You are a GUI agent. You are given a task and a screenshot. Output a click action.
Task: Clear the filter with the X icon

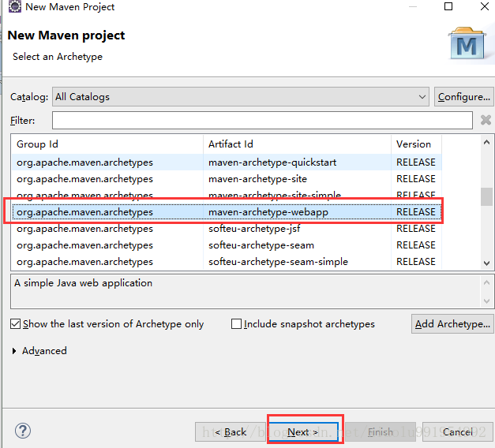(x=486, y=120)
